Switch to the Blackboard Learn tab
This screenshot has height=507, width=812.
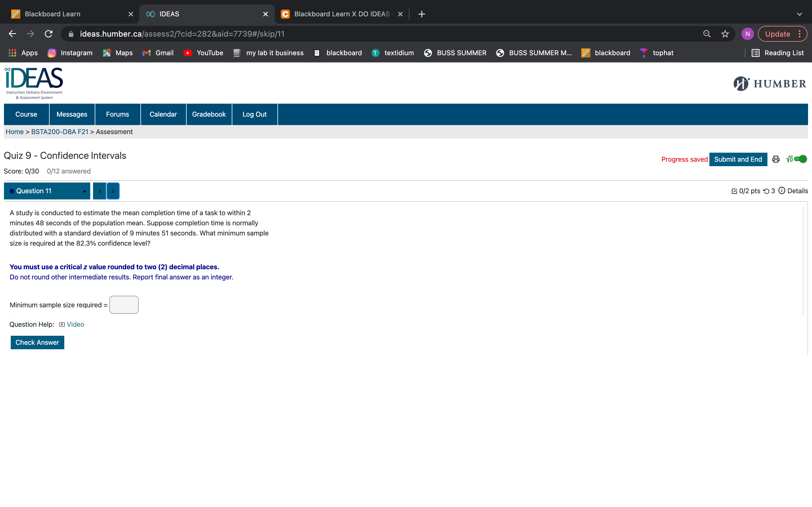tap(53, 14)
